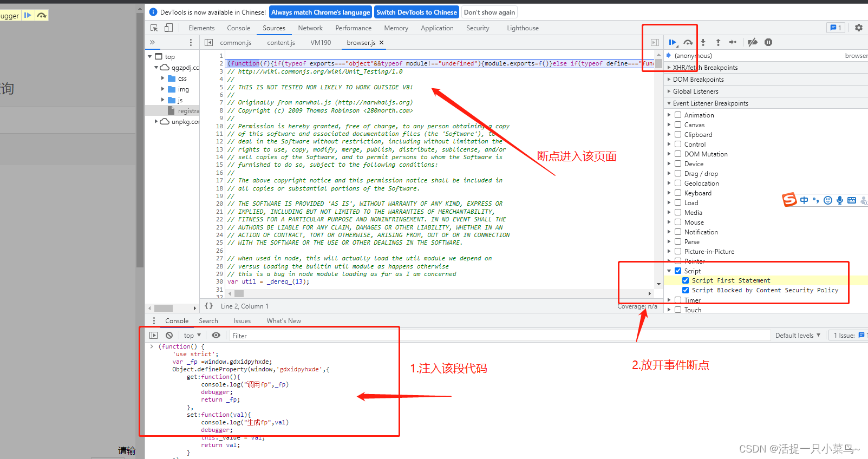
Task: Open Sogou soft keyboard icon
Action: click(x=852, y=200)
